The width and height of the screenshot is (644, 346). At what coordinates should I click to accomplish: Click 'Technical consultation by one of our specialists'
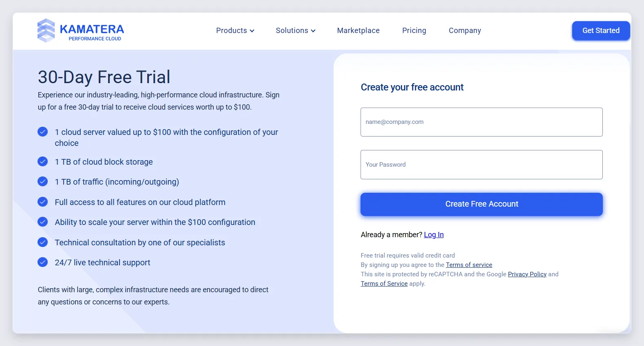pyautogui.click(x=140, y=242)
